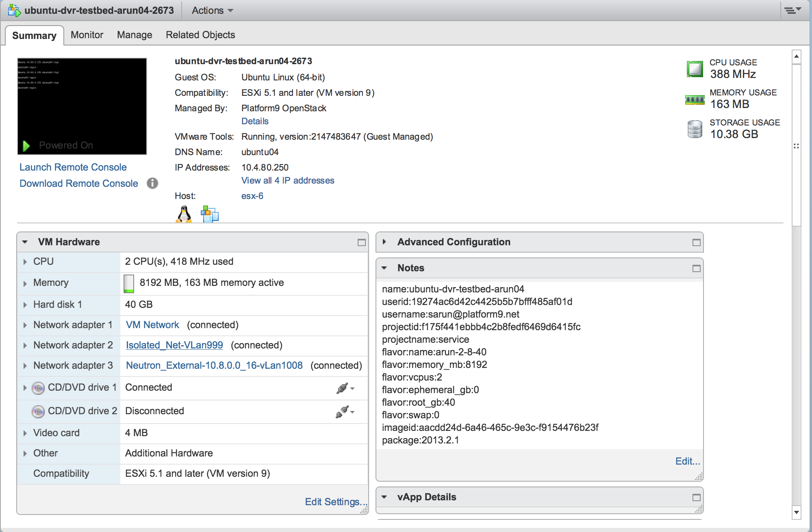Click the green memory usage bar indicator

pos(129,283)
